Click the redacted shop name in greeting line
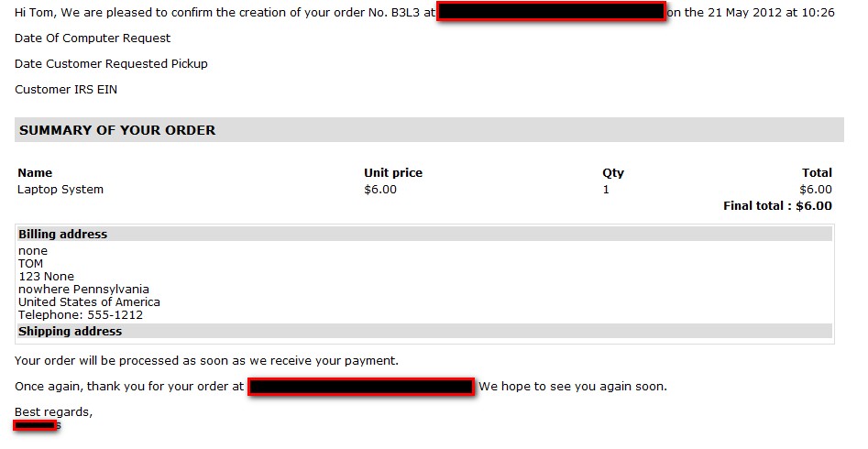The height and width of the screenshot is (449, 868). click(x=551, y=13)
